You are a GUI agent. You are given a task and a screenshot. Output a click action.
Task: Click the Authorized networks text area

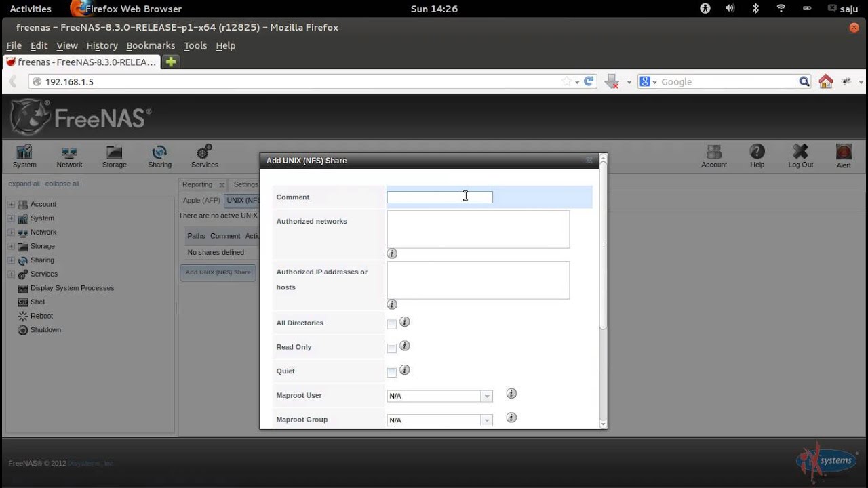click(x=478, y=229)
